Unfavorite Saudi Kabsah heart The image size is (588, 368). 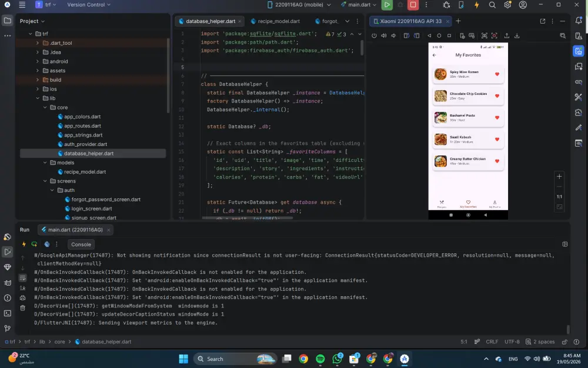coord(497,140)
